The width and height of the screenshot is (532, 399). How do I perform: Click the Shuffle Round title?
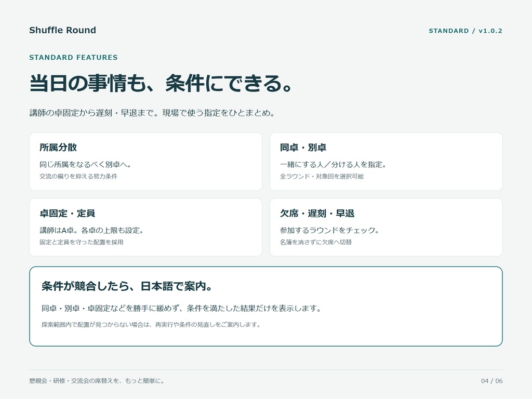(x=62, y=30)
